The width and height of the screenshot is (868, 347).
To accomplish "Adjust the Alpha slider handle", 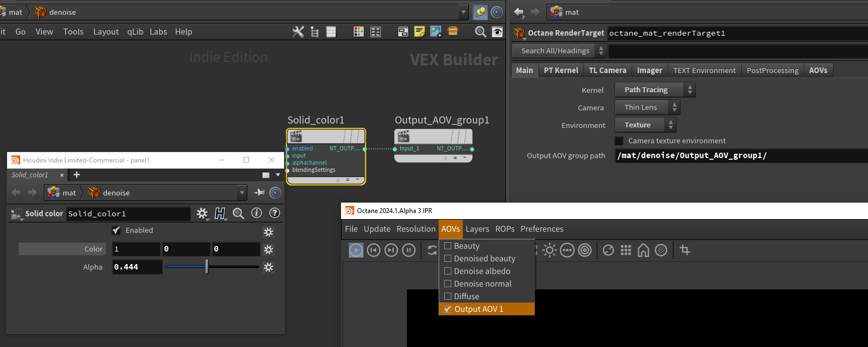I will click(207, 267).
